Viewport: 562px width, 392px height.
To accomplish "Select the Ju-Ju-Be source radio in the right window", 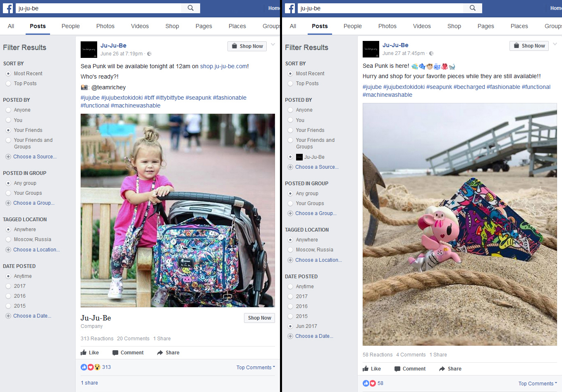I will (x=290, y=157).
